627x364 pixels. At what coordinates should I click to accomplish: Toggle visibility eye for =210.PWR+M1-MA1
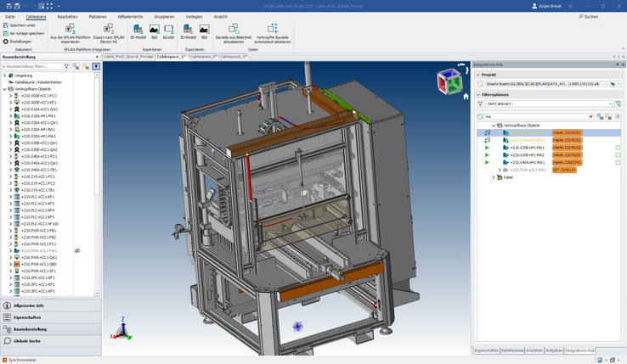[x=77, y=251]
